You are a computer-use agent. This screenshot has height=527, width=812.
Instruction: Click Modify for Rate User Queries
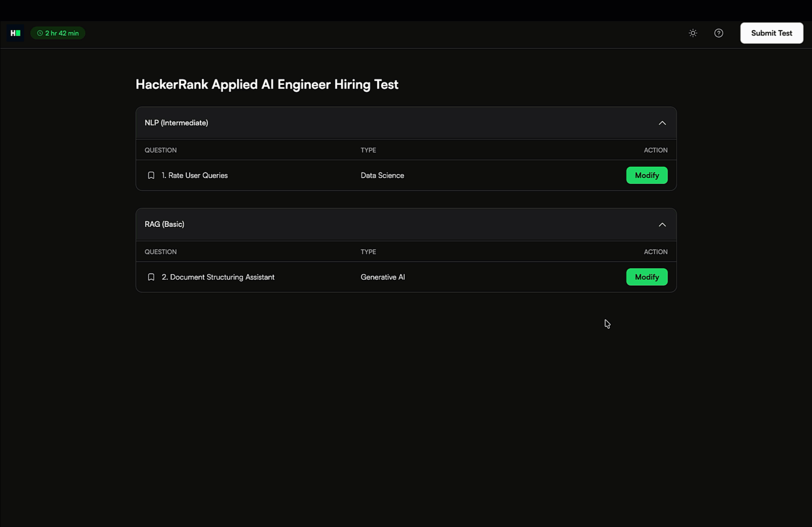pyautogui.click(x=646, y=175)
